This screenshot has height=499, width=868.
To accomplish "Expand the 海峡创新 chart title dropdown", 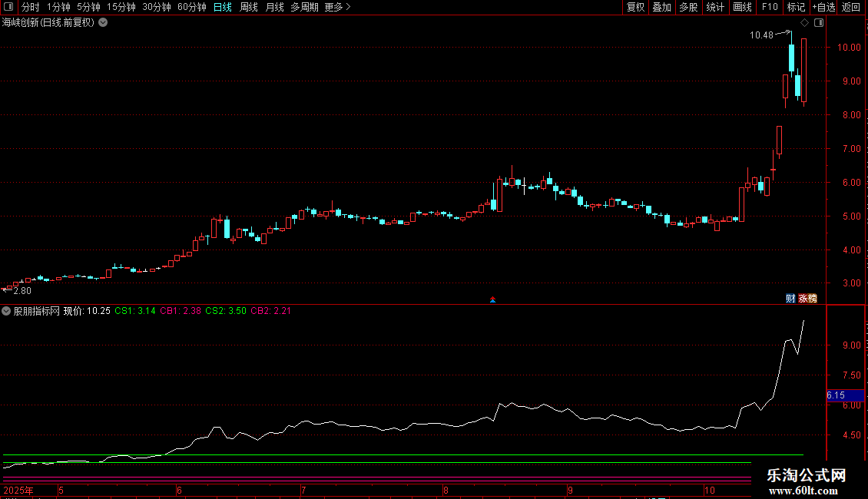I will 103,23.
